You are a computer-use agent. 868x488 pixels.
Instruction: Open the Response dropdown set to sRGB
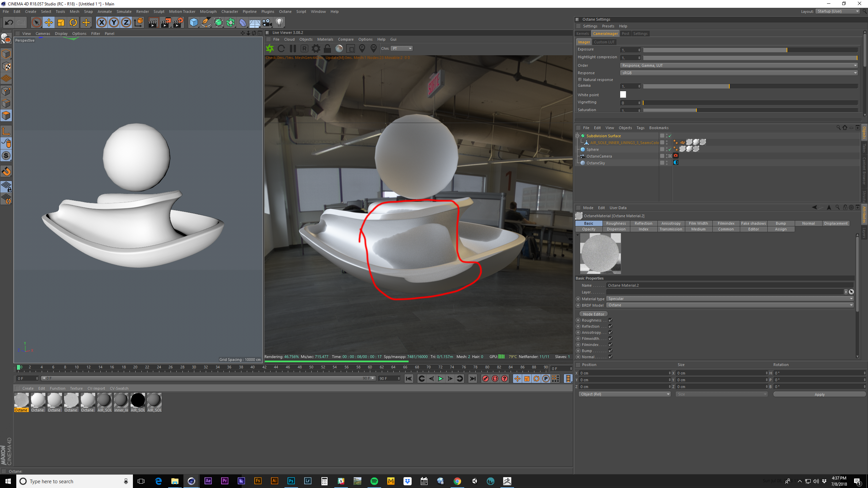[x=739, y=73]
